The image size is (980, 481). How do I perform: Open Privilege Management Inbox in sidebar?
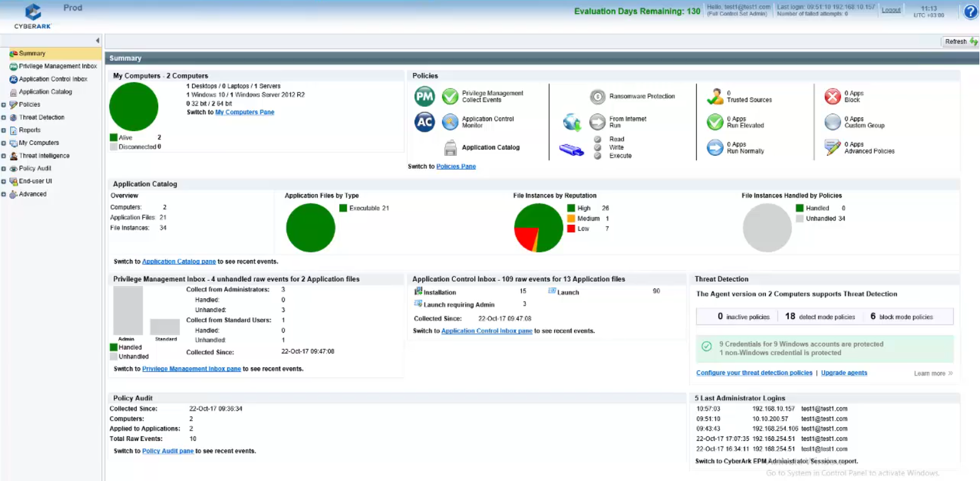(58, 66)
